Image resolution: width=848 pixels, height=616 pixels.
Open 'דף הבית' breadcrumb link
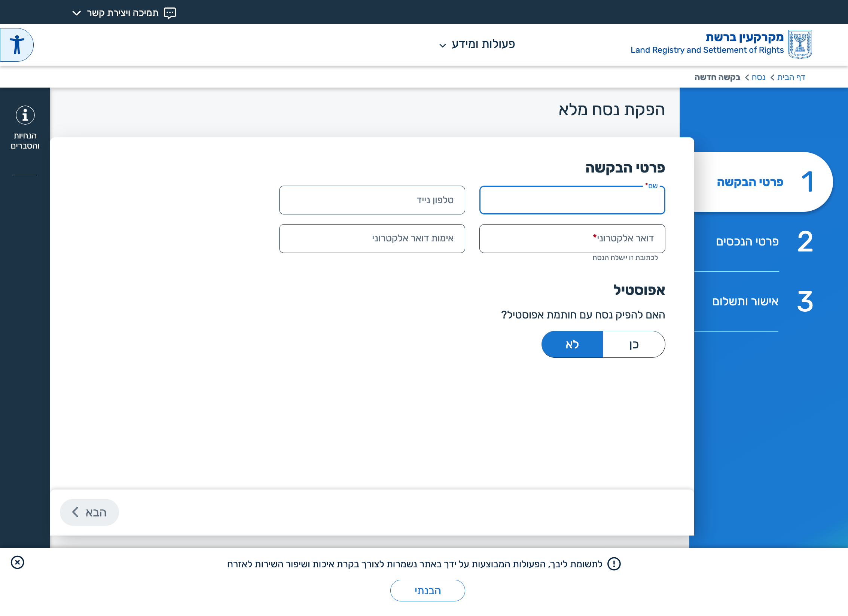(x=791, y=77)
